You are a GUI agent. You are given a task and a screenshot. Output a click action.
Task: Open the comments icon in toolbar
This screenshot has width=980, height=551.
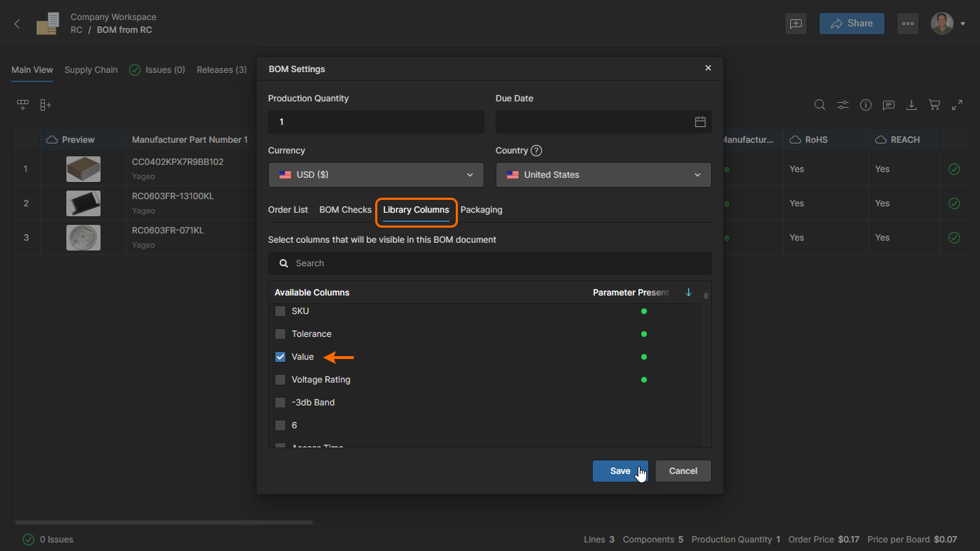888,105
